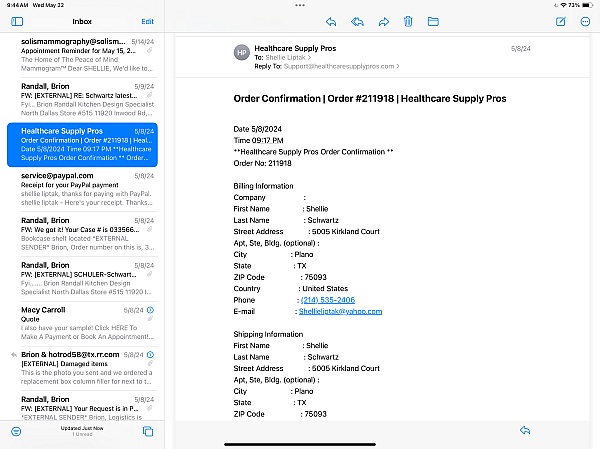Tap the home indicator bar at the bottom
Screen dimensions: 600x449
[300, 444]
